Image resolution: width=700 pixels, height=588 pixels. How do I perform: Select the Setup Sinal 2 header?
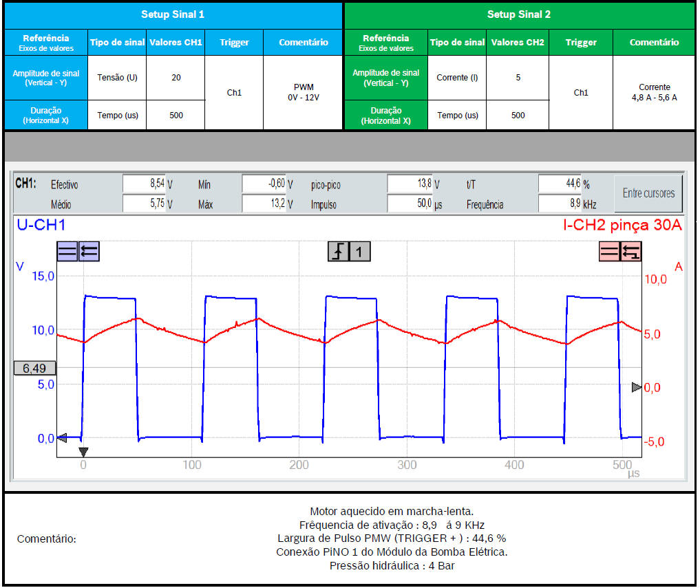tap(519, 14)
